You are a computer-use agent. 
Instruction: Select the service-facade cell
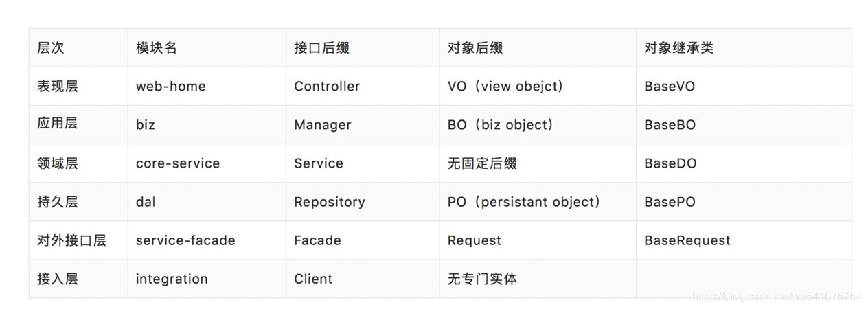point(207,240)
